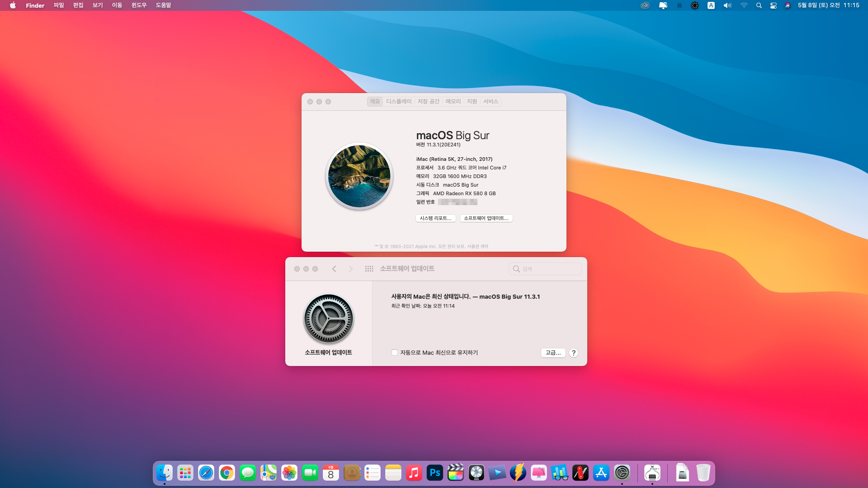Switch to the 지원 tab
This screenshot has height=488, width=868.
point(472,102)
